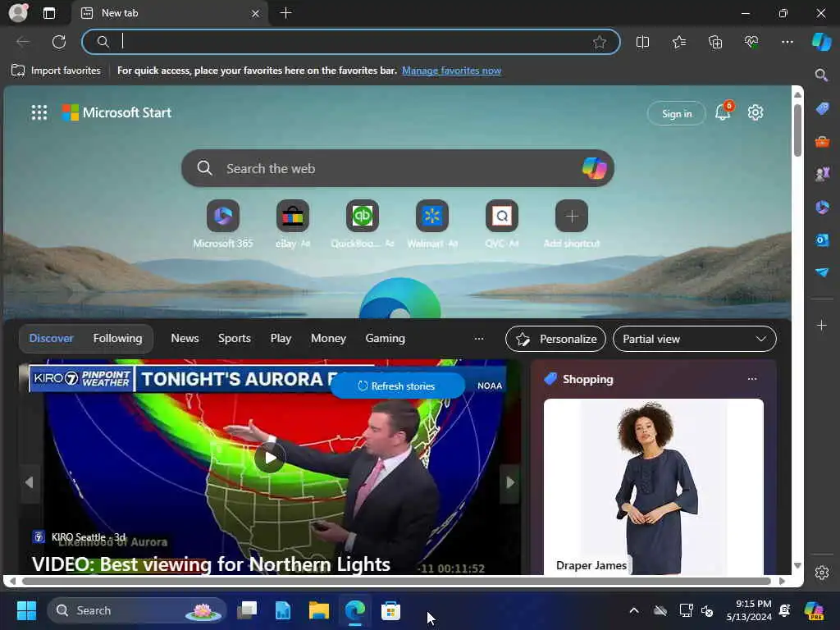Open Settings and more ellipsis menu

coord(787,42)
